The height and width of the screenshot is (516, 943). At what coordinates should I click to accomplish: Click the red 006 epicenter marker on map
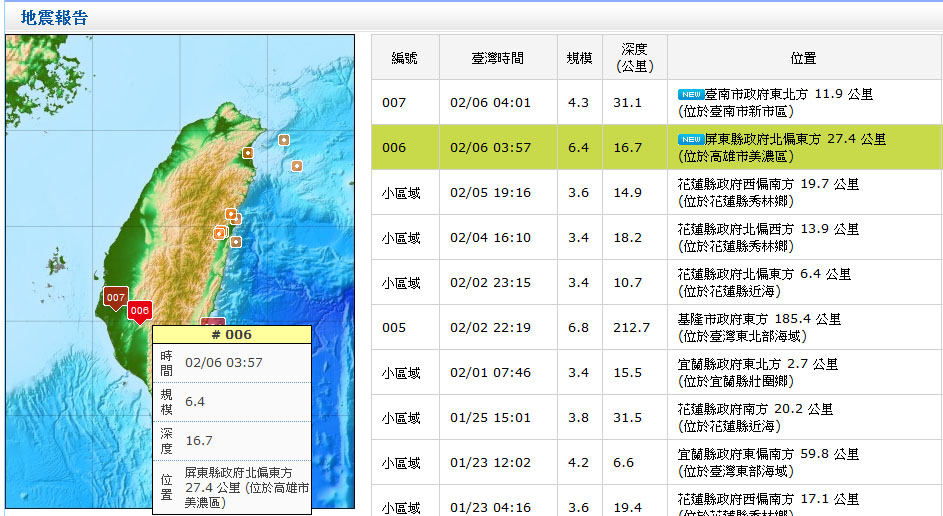[139, 311]
